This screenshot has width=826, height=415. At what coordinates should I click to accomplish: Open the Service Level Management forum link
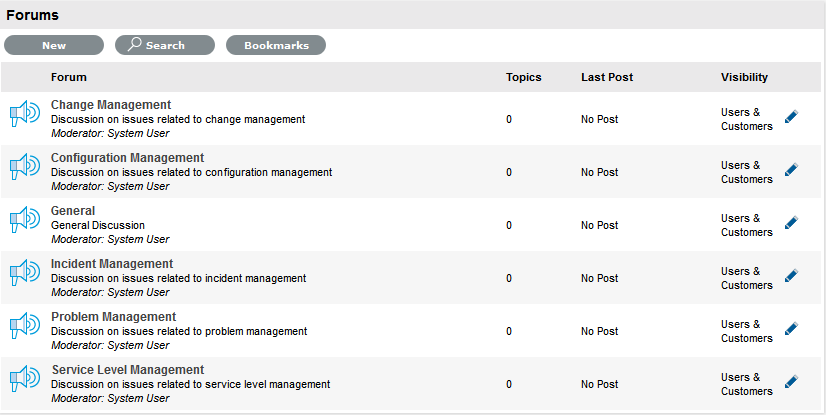(127, 370)
